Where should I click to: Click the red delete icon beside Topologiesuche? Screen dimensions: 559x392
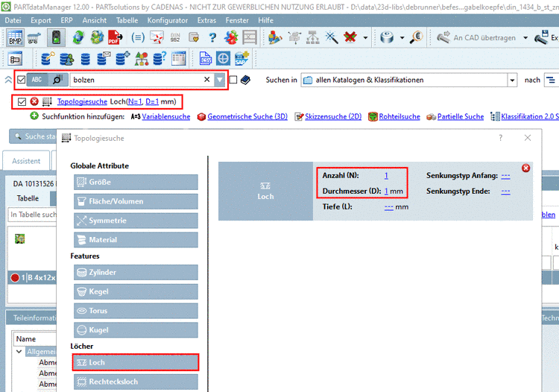34,101
